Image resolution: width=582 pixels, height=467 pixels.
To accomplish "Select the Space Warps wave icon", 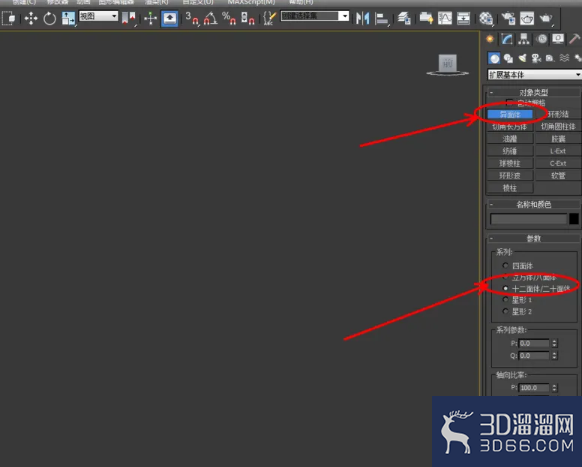I will point(564,58).
